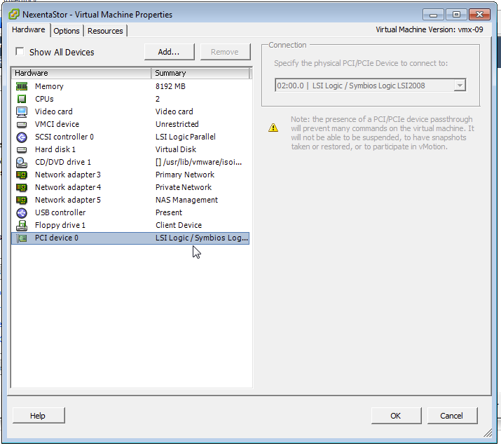Click the Add... button
The width and height of the screenshot is (501, 448).
(169, 52)
